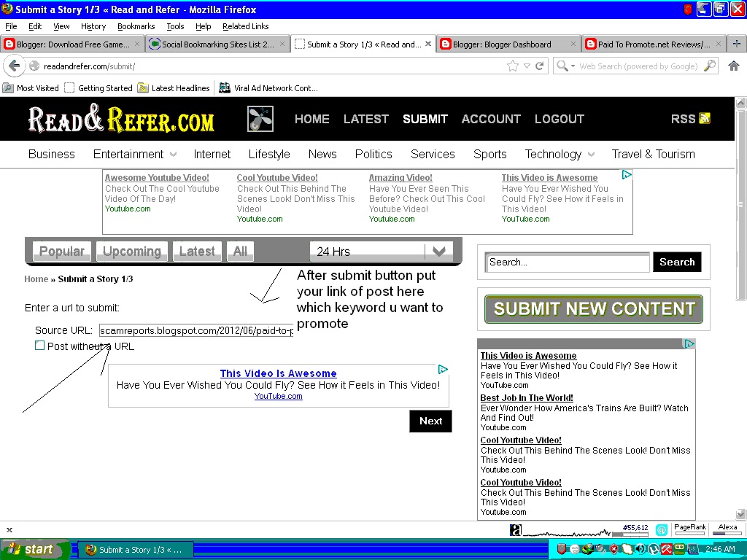Click the 'Amazing Video!' ad link
The image size is (747, 560).
click(x=400, y=178)
